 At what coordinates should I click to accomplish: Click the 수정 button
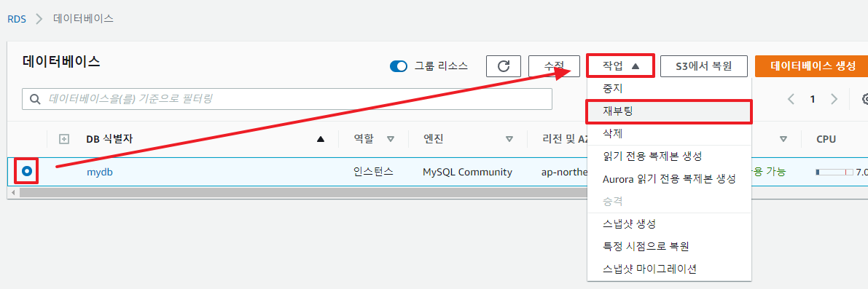point(554,66)
